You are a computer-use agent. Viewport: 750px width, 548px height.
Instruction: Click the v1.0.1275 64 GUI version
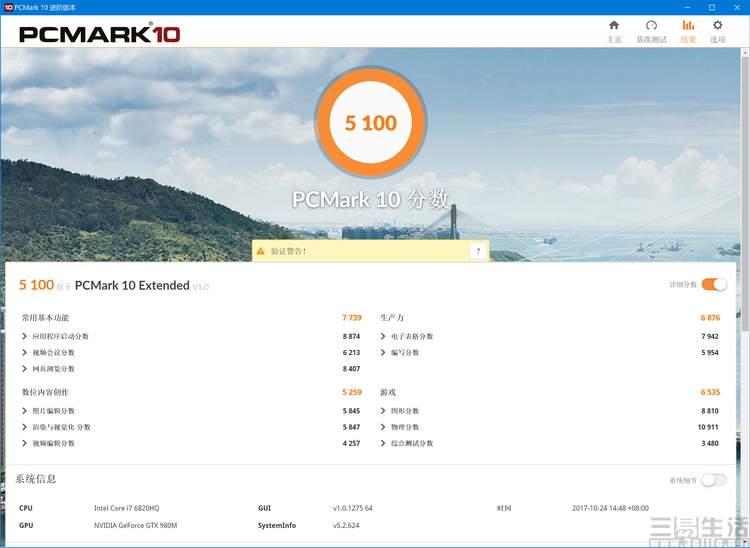pos(353,508)
